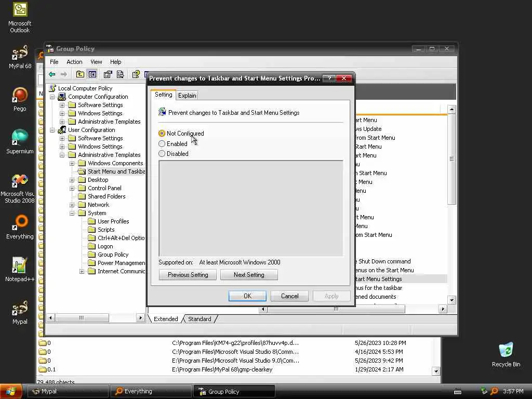This screenshot has width=532, height=399.
Task: Switch to Mypal in the taskbar
Action: [68, 391]
